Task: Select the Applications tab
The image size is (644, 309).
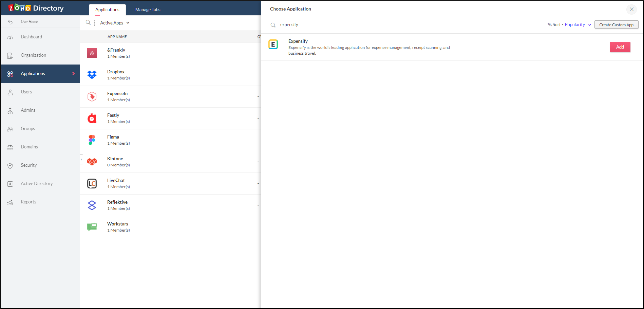Action: pos(107,10)
